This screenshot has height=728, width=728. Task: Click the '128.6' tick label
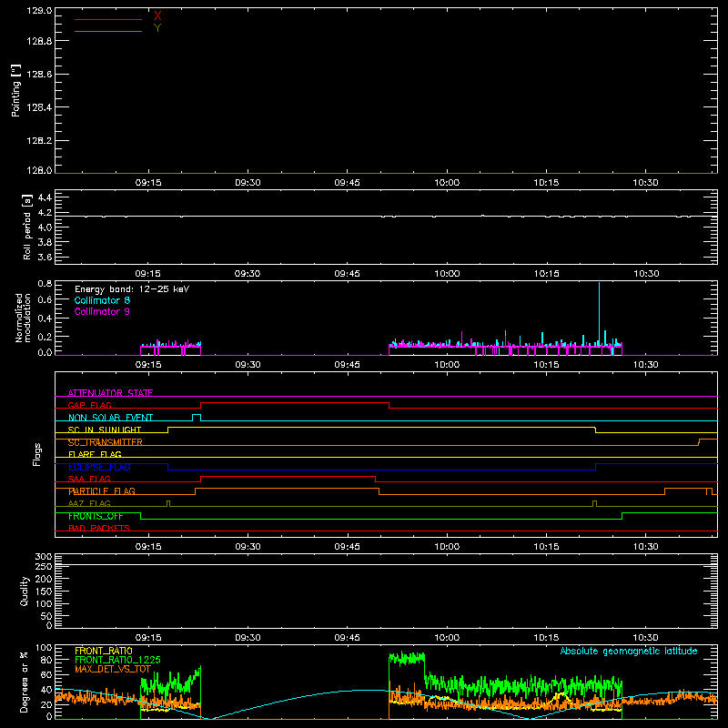[x=39, y=75]
